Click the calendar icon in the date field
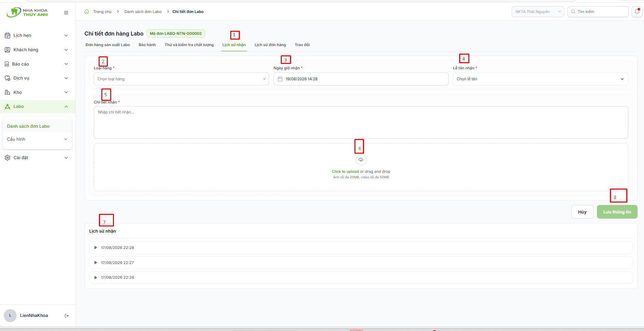 (x=280, y=79)
